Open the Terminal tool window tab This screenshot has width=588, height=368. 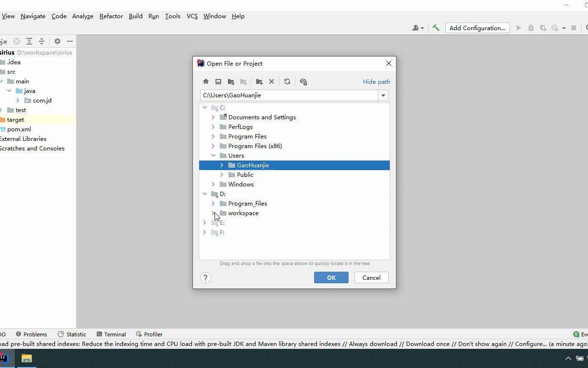tap(111, 334)
